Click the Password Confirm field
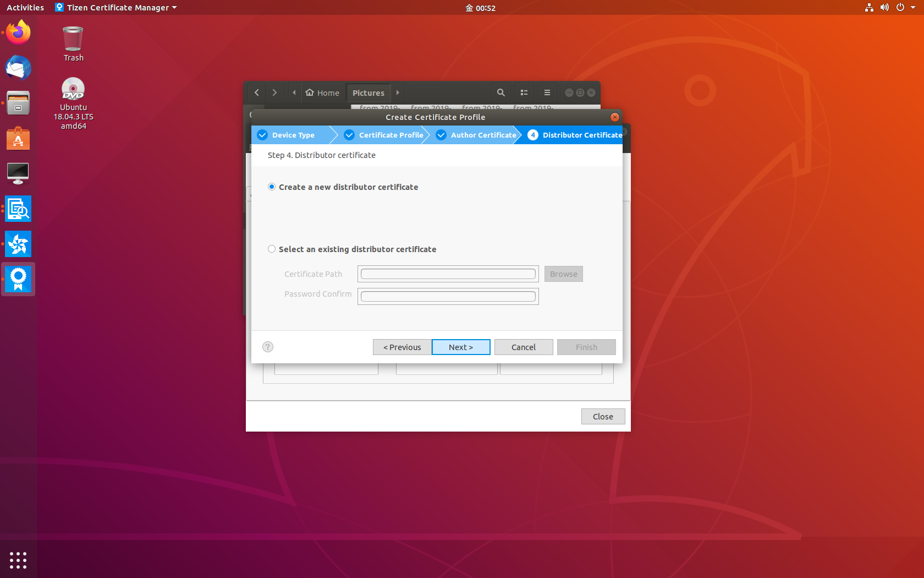Screen dimensions: 924x578 448,297
